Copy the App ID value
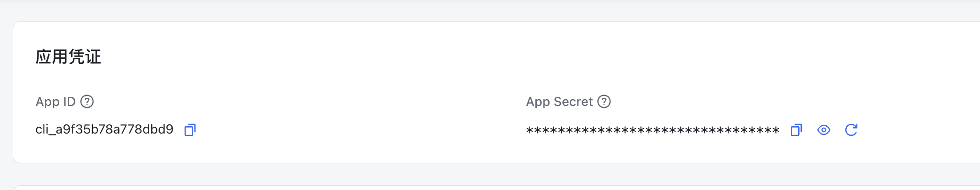The image size is (980, 190). click(x=190, y=130)
